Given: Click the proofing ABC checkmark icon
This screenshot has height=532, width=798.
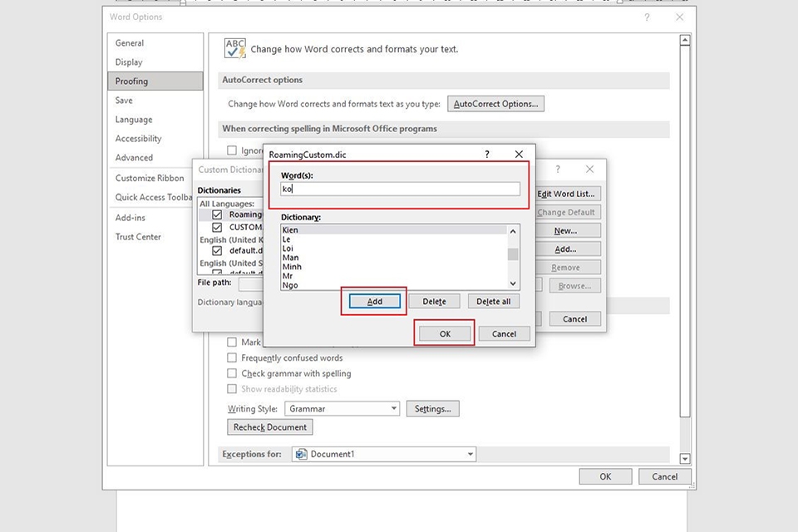Looking at the screenshot, I should pyautogui.click(x=235, y=48).
